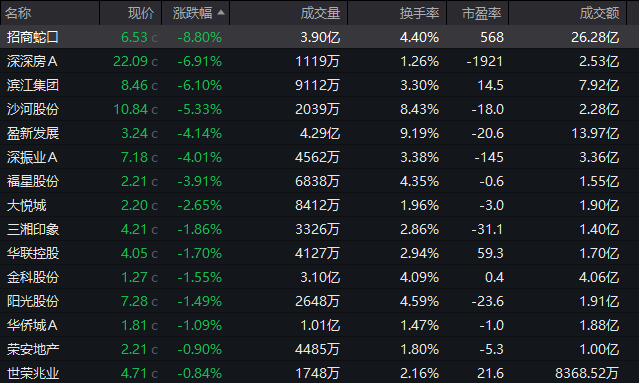Screen dimensions: 639x383
Task: Click the 沙河股份 stock name
Action: tap(33, 109)
